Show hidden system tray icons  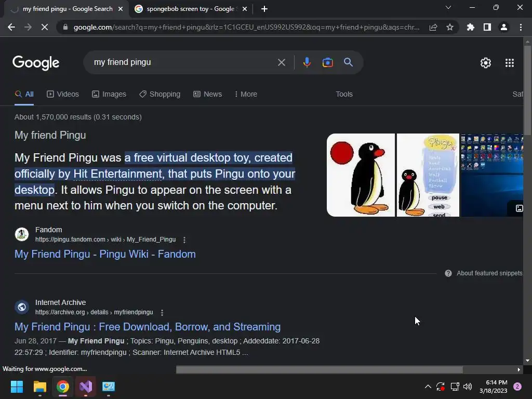pyautogui.click(x=428, y=387)
